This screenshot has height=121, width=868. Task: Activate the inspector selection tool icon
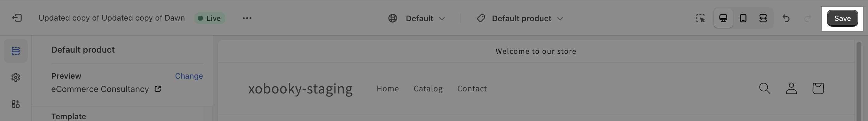[700, 18]
